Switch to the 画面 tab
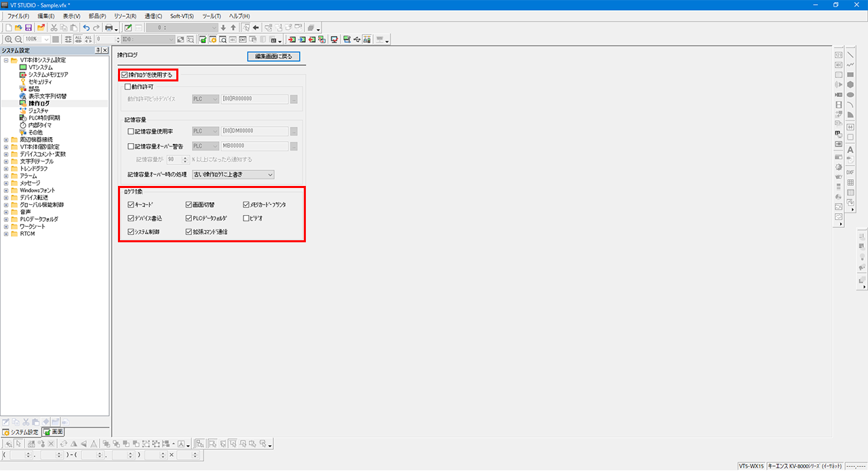868x471 pixels. (54, 432)
